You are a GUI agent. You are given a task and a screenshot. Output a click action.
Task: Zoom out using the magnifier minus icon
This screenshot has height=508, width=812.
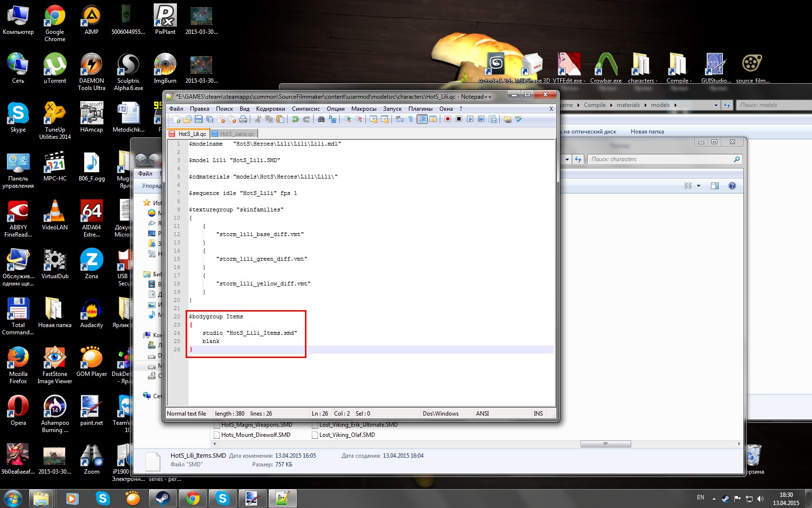[359, 120]
